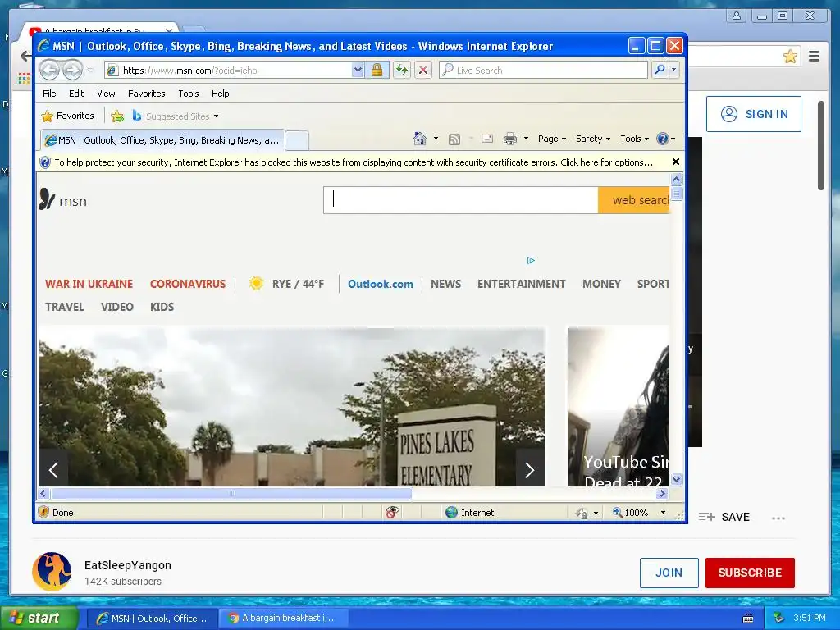
Task: Start search with magnifier button
Action: [x=660, y=71]
